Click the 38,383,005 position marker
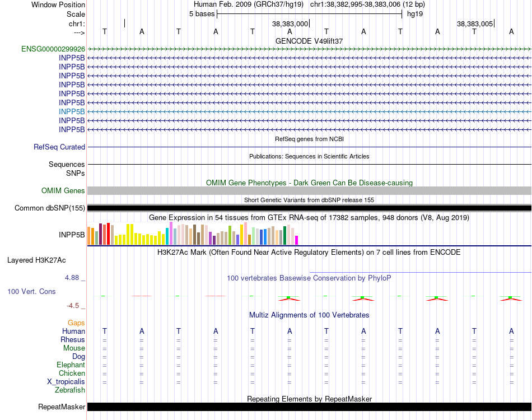This screenshot has width=532, height=420. pyautogui.click(x=475, y=24)
